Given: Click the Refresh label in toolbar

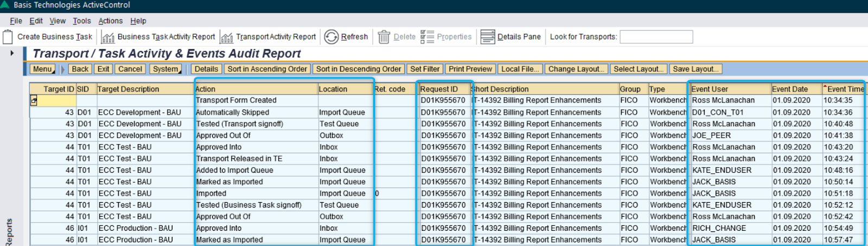Looking at the screenshot, I should (354, 37).
